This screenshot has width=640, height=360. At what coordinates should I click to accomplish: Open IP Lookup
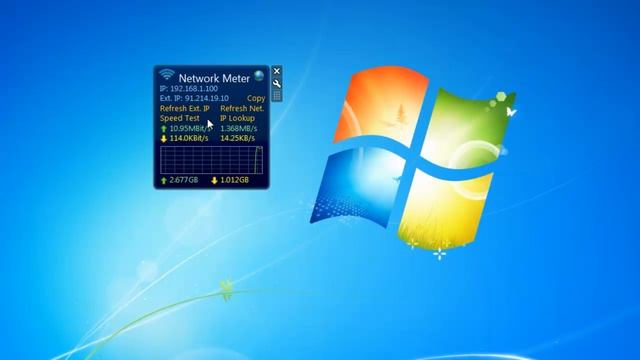point(238,118)
